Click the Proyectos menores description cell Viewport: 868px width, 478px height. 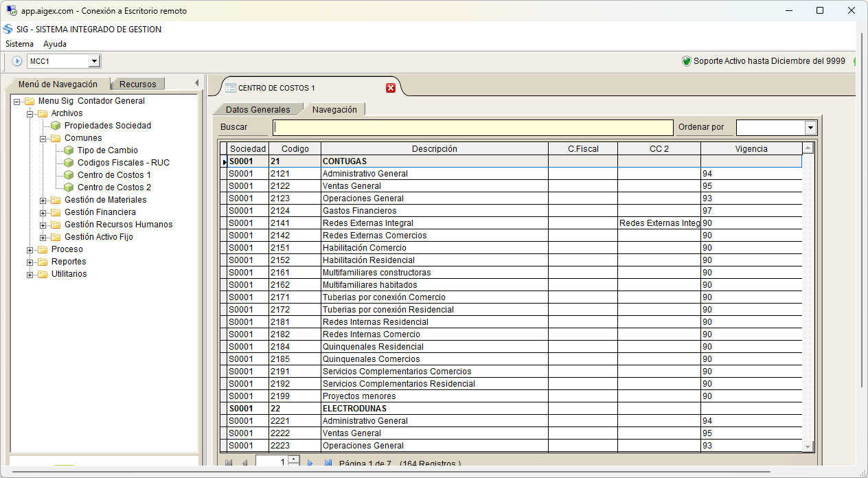[x=435, y=396]
